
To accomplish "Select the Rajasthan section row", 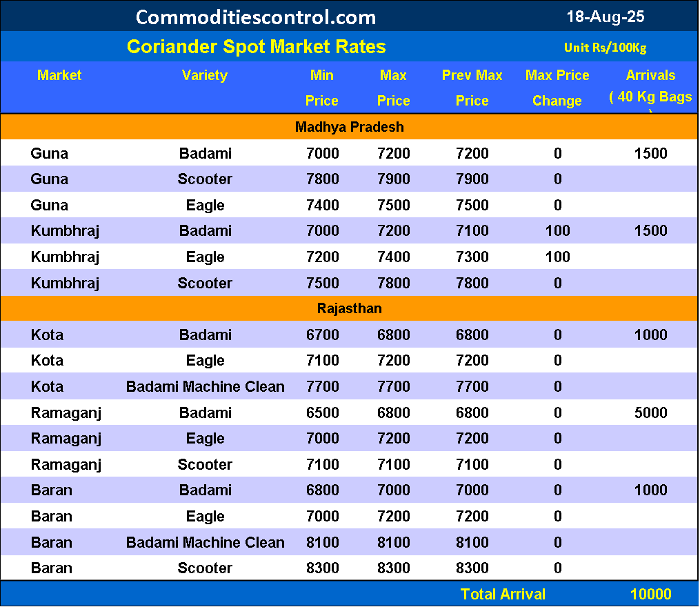I will pos(350,308).
